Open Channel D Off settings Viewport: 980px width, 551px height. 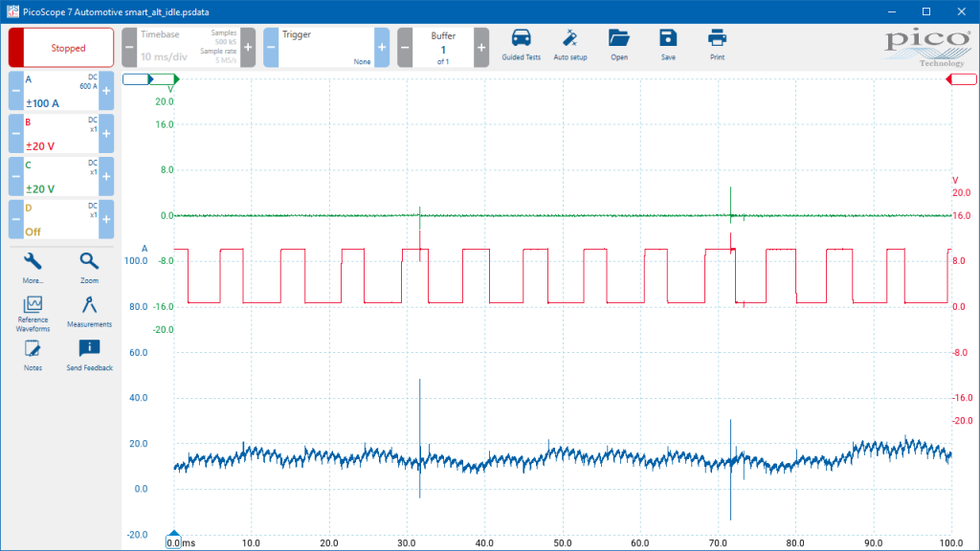61,219
